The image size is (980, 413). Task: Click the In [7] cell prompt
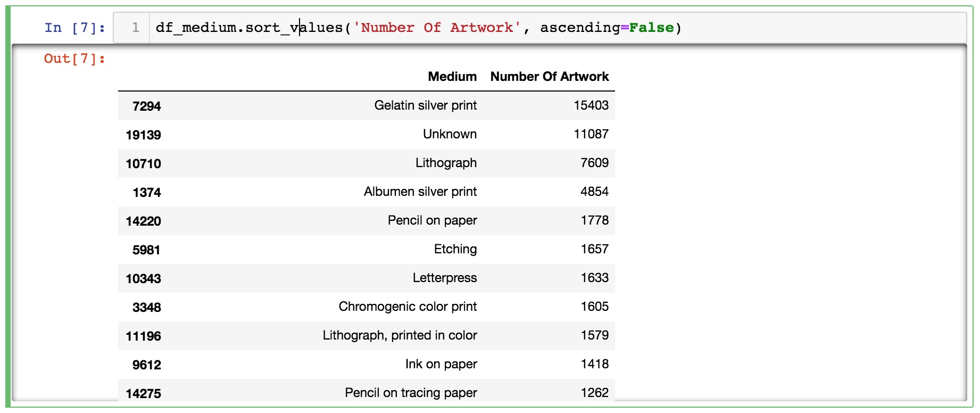[74, 28]
